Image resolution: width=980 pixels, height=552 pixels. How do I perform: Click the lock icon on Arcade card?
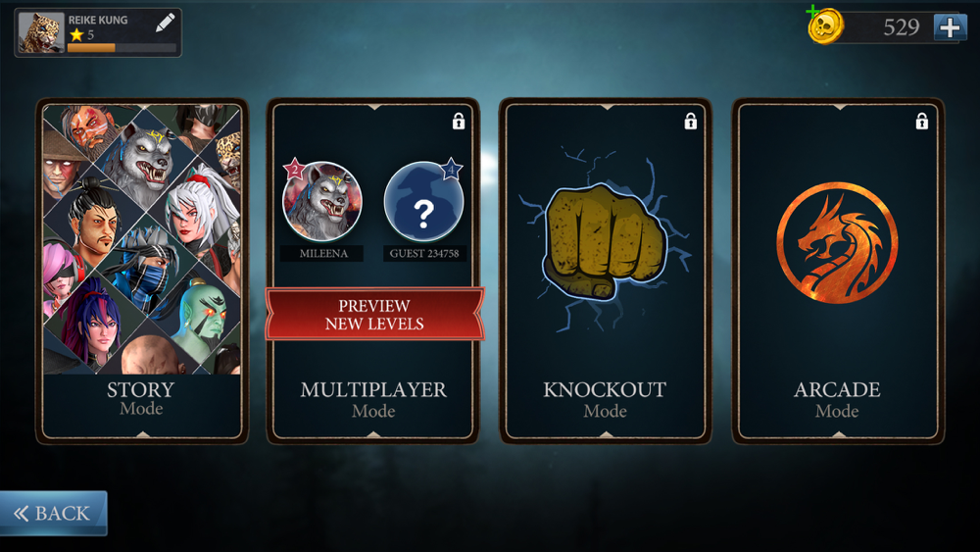(922, 121)
